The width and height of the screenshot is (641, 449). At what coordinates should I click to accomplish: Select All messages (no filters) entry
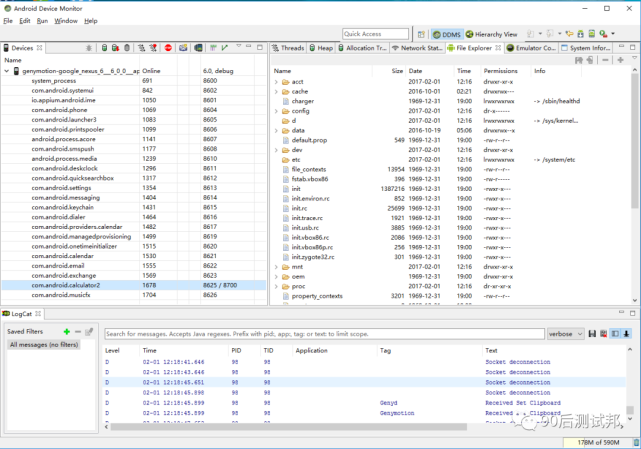(x=43, y=344)
